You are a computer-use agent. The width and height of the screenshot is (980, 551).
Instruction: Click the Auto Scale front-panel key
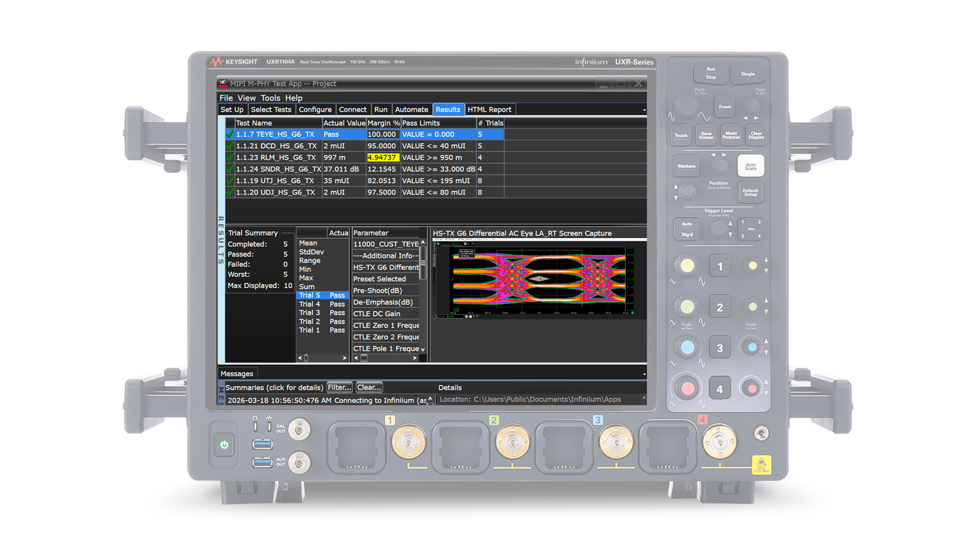point(751,166)
